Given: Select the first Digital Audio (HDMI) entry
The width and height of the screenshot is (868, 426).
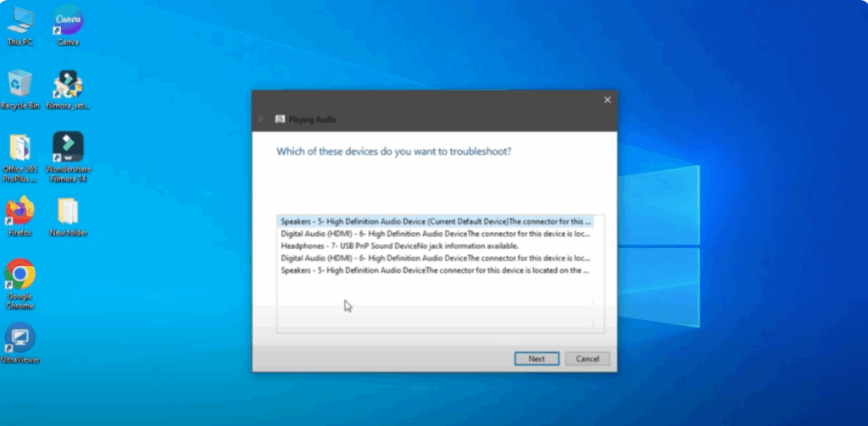Looking at the screenshot, I should point(436,234).
